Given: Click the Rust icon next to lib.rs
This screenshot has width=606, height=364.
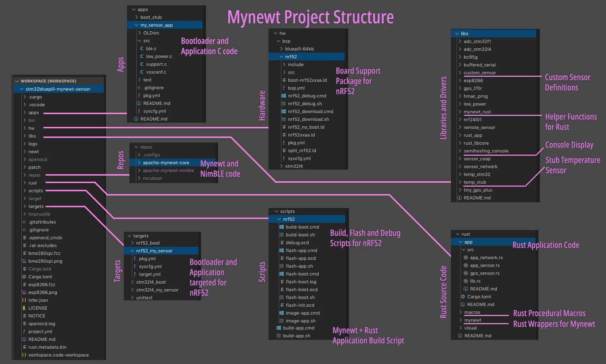Looking at the screenshot, I should [466, 281].
